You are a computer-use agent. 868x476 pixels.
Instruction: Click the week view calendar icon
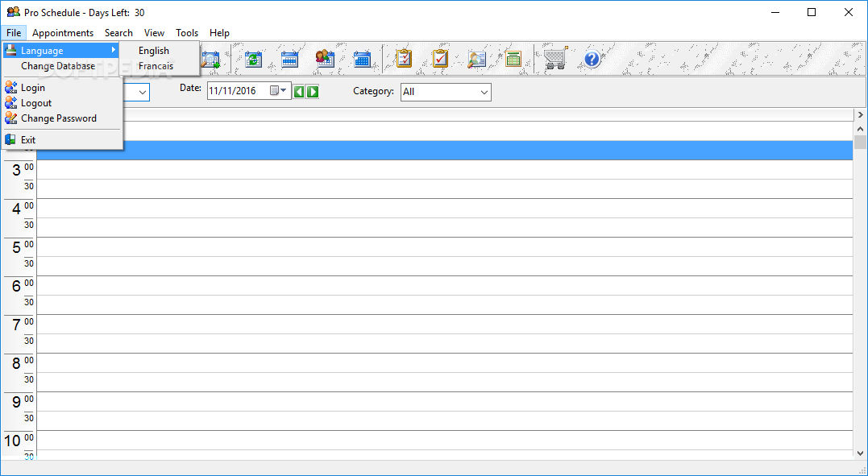pos(289,60)
